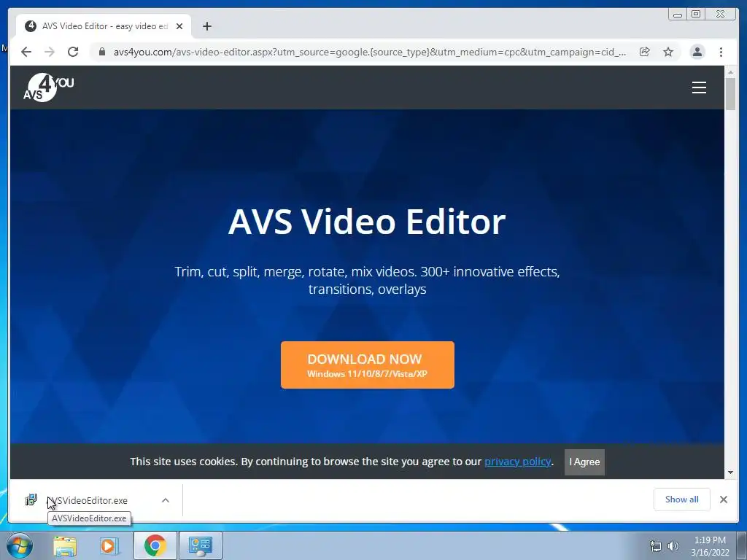Viewport: 747px width, 560px height.
Task: Click the Chrome taskbar icon
Action: tap(155, 545)
